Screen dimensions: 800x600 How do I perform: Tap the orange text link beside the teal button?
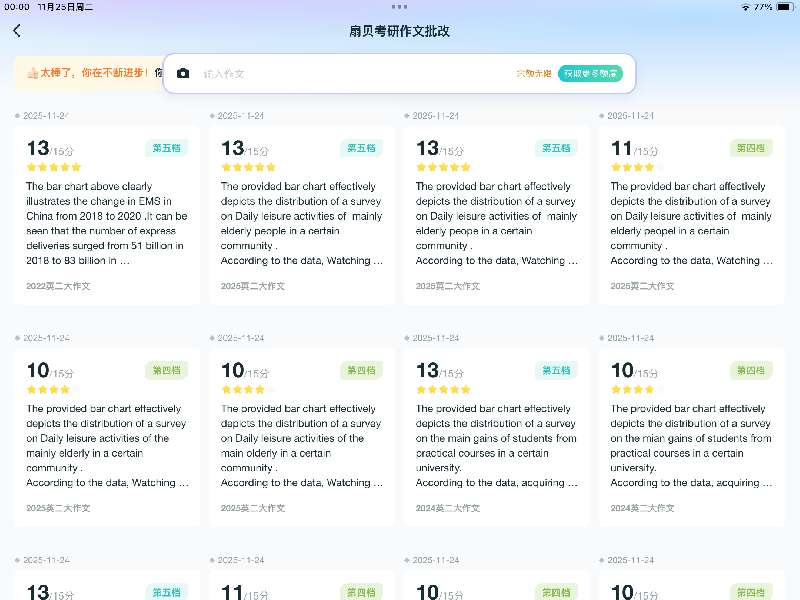pyautogui.click(x=533, y=73)
